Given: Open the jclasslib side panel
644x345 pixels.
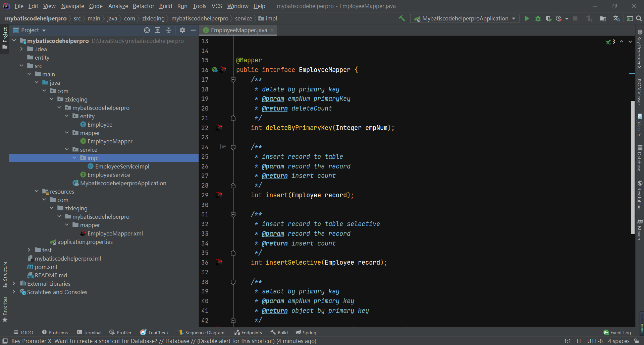Looking at the screenshot, I should [x=640, y=125].
